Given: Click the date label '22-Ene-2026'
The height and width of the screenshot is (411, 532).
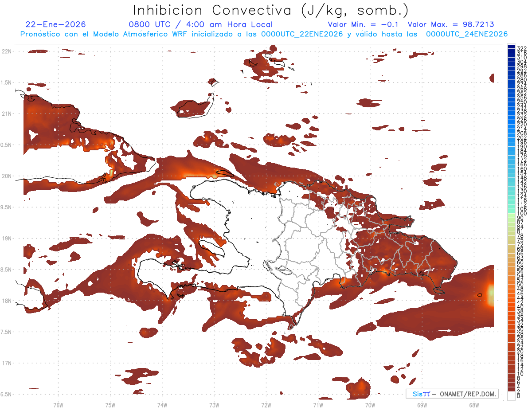Looking at the screenshot, I should tap(56, 24).
